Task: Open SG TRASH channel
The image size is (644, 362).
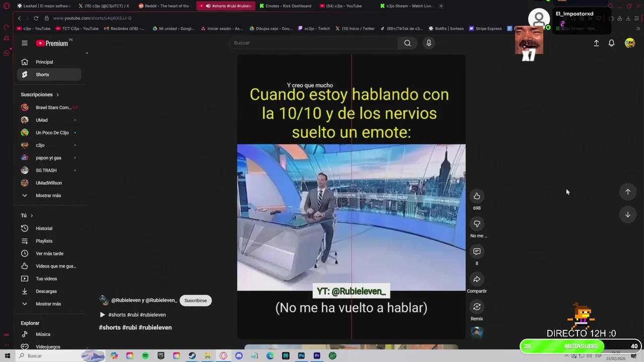Action: point(49,170)
